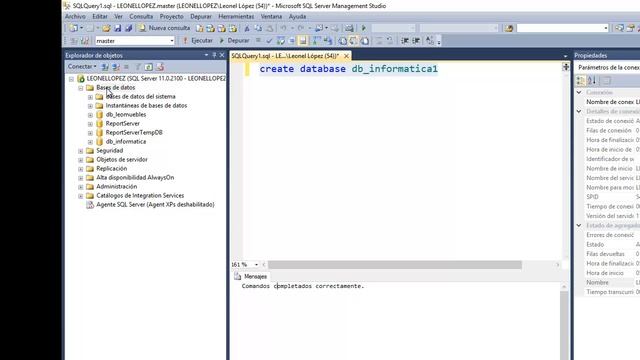640x360 pixels.
Task: Collapse the LEONELLOPEZ server node
Action: 71,79
